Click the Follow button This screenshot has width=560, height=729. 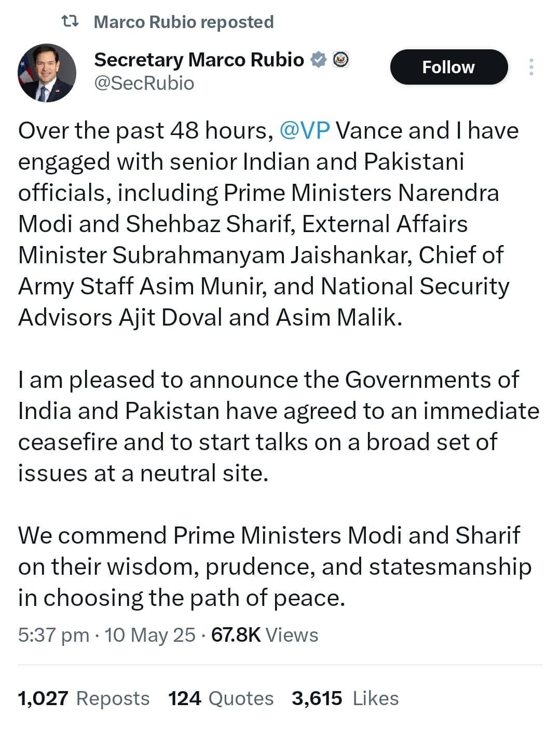(x=449, y=67)
